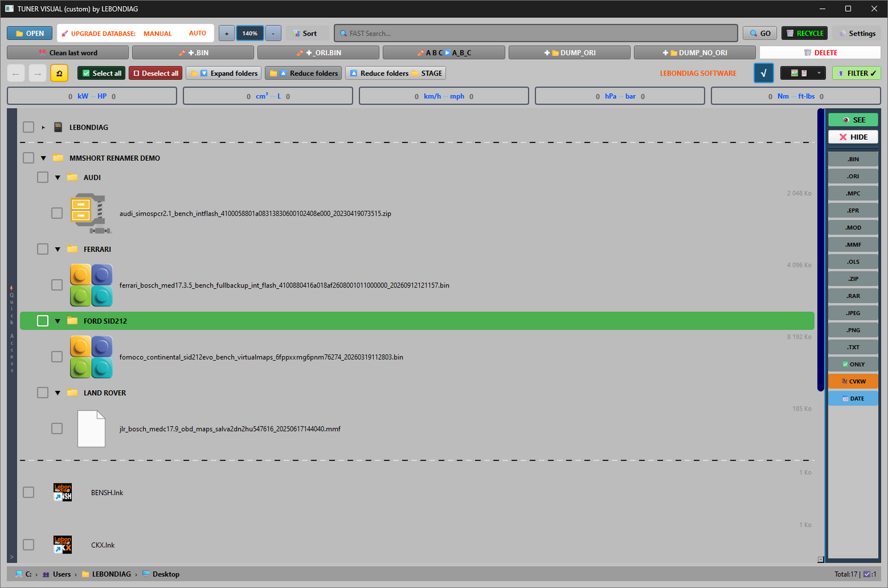
Task: Click the FAST Search input field
Action: point(536,33)
